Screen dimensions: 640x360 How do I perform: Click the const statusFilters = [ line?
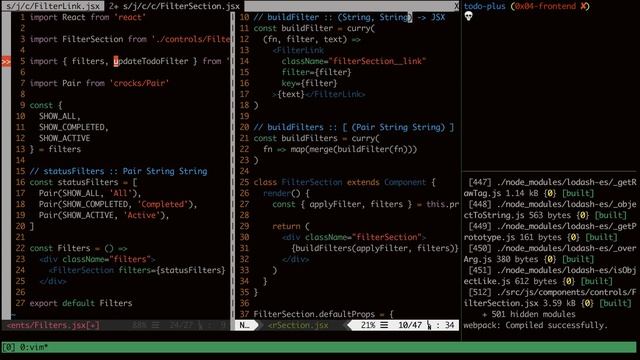(83, 182)
